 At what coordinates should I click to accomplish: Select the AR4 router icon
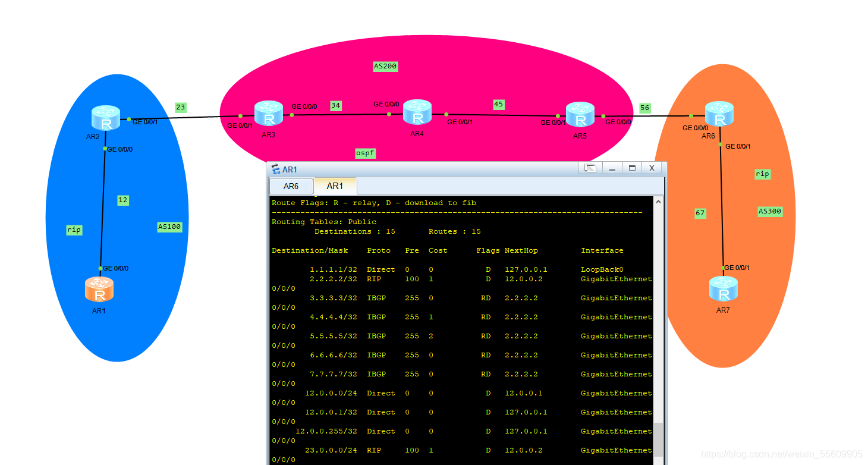tap(417, 113)
